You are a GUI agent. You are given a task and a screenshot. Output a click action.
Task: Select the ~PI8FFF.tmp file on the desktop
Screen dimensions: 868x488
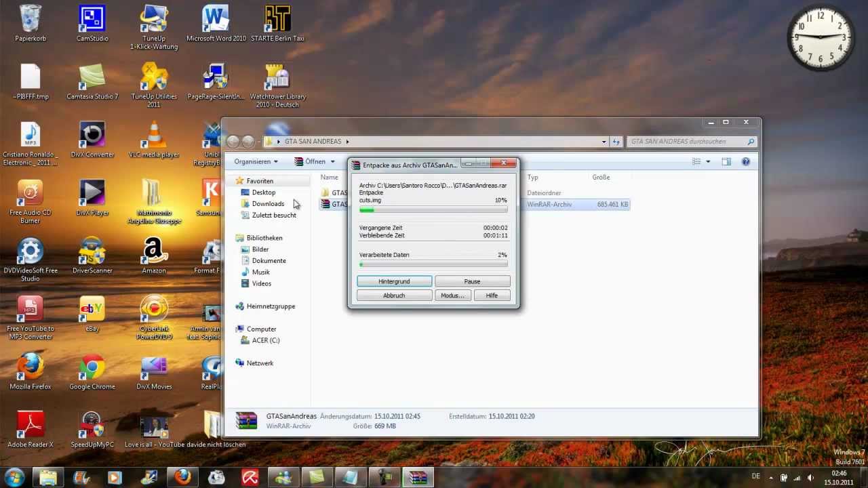31,81
